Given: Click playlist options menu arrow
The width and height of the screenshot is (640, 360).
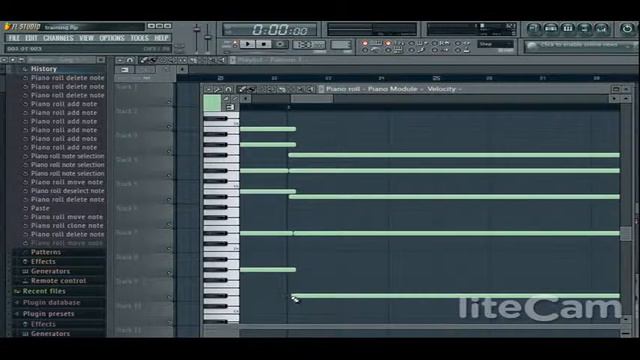Looking at the screenshot, I should (x=120, y=60).
